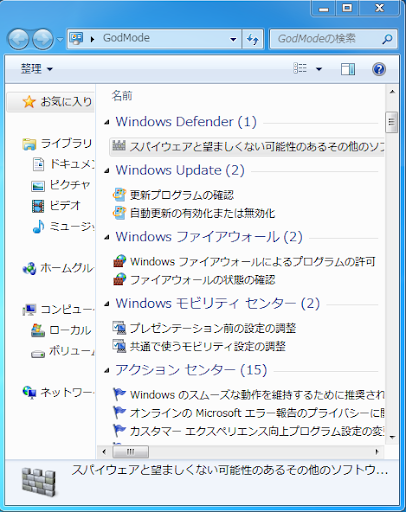Click flag icon beside Windows のスムーズな動作 item
The width and height of the screenshot is (406, 512).
tap(119, 394)
